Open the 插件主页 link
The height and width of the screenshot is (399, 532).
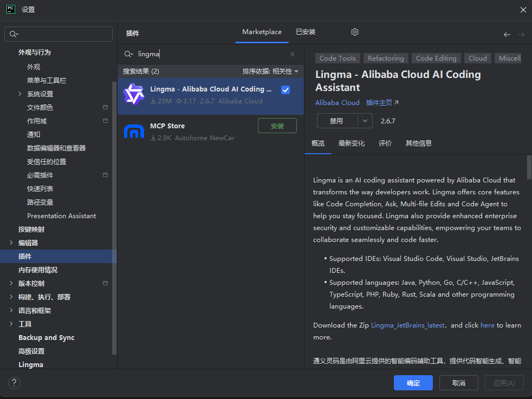[x=382, y=103]
